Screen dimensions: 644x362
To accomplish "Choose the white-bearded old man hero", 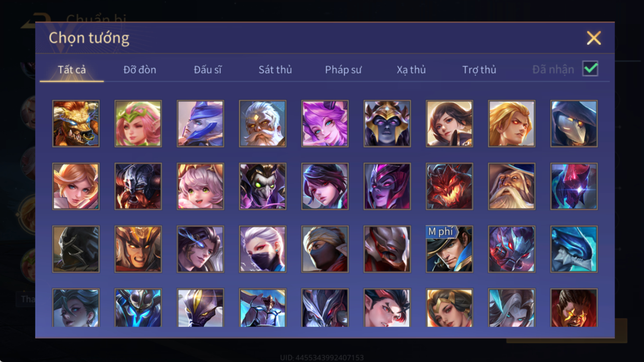I will (x=263, y=123).
